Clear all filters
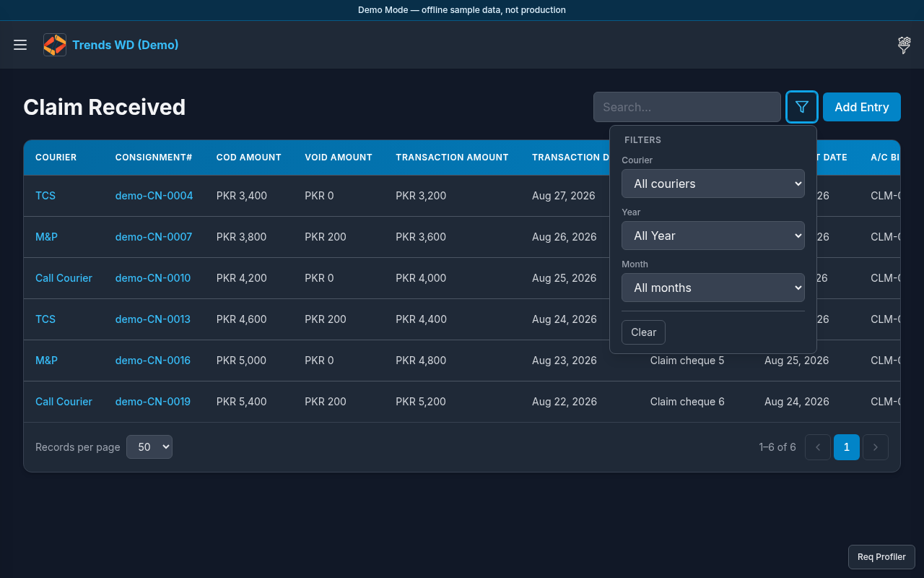Viewport: 924px width, 578px height. point(643,332)
